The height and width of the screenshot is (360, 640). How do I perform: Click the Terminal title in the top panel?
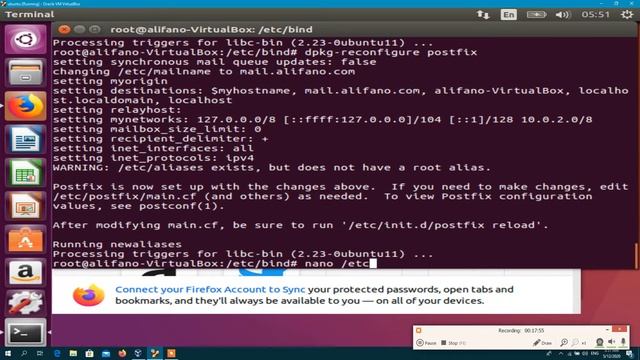click(29, 15)
